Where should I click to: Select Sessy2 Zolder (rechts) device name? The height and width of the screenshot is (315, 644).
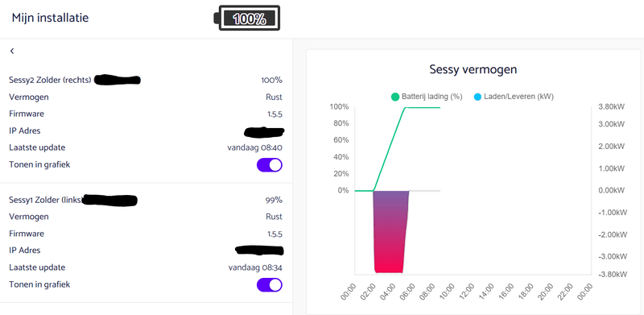(x=50, y=81)
